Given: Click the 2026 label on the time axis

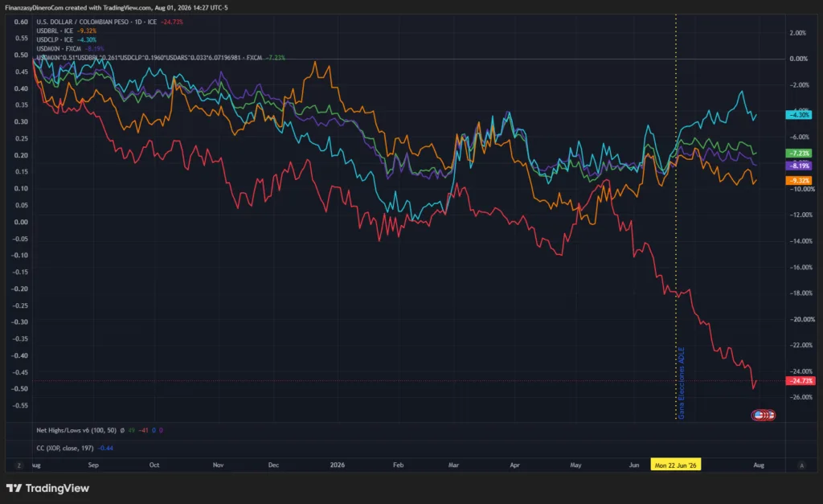Looking at the screenshot, I should coord(338,465).
